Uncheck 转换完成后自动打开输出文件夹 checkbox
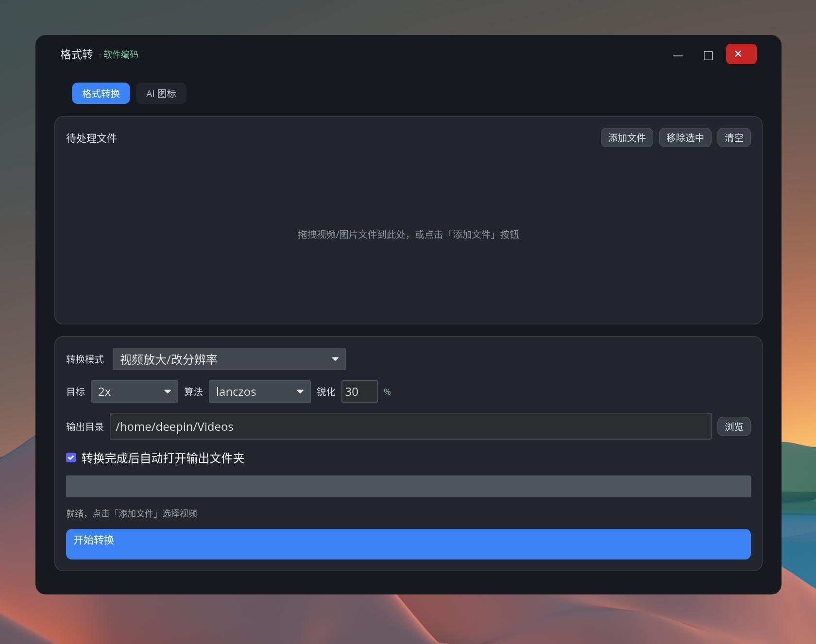Viewport: 816px width, 644px height. click(71, 458)
